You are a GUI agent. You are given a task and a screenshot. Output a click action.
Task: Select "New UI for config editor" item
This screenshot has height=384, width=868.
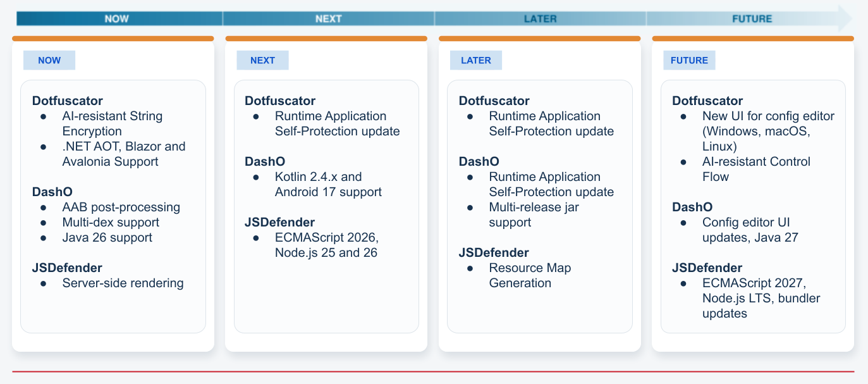pyautogui.click(x=768, y=131)
